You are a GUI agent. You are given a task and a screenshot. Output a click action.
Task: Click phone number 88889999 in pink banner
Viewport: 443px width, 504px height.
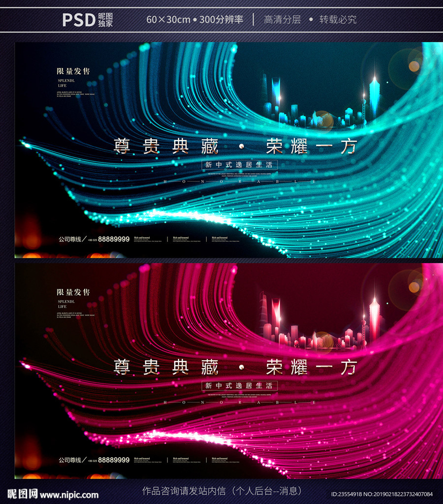coord(114,460)
